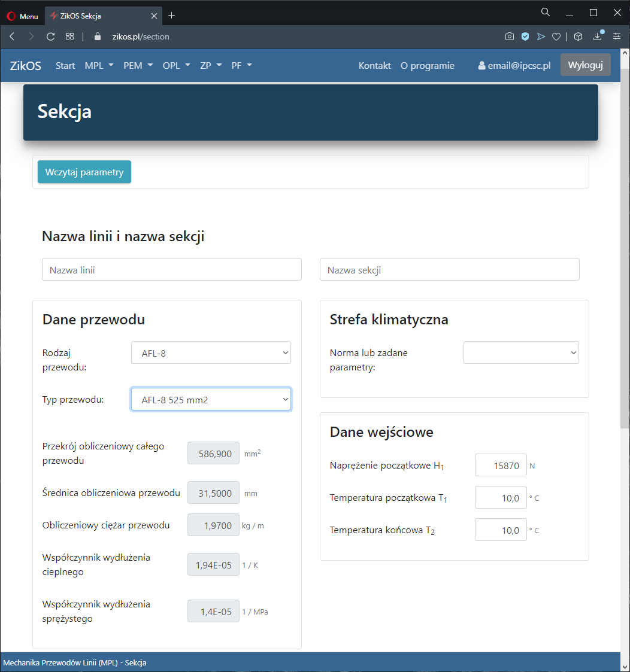Open the ad blocker shield icon
The width and height of the screenshot is (630, 672).
[x=525, y=37]
